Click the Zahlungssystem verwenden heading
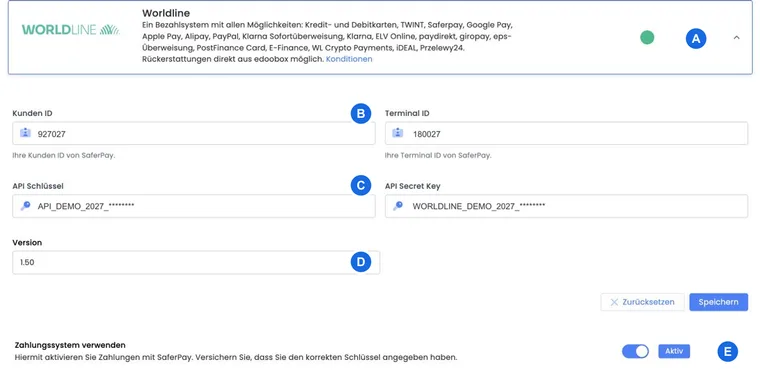Screen dimensions: 760x377 (x=70, y=346)
